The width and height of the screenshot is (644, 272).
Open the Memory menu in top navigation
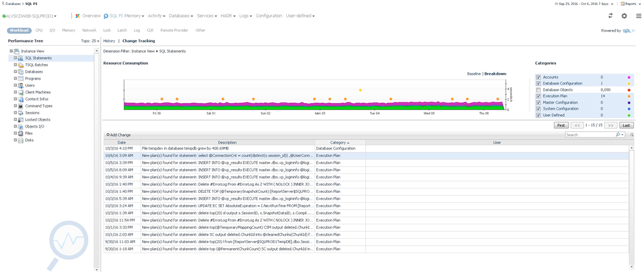[135, 16]
